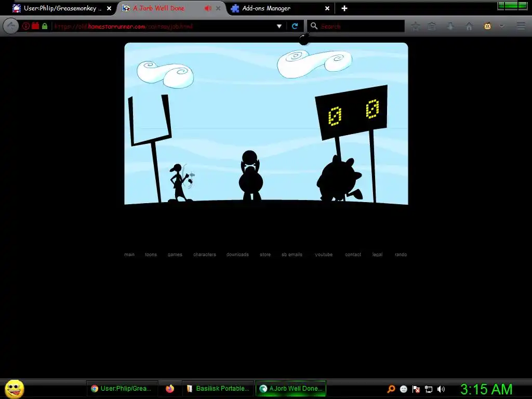Click the Marzipan silhouette character
The height and width of the screenshot is (399, 532).
tap(179, 183)
